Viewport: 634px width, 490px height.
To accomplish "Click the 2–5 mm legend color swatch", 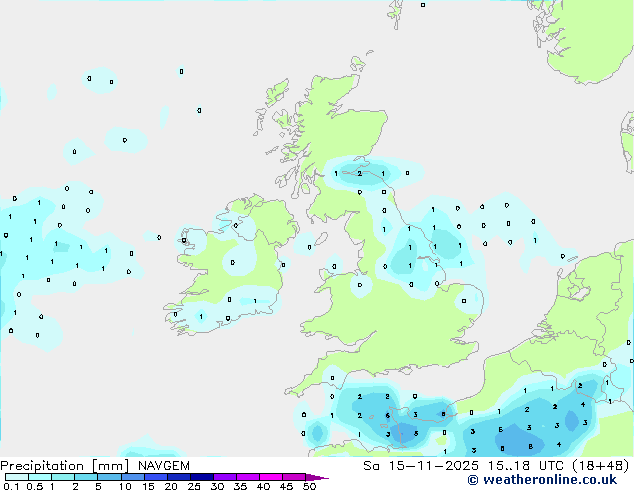I will click(x=86, y=477).
